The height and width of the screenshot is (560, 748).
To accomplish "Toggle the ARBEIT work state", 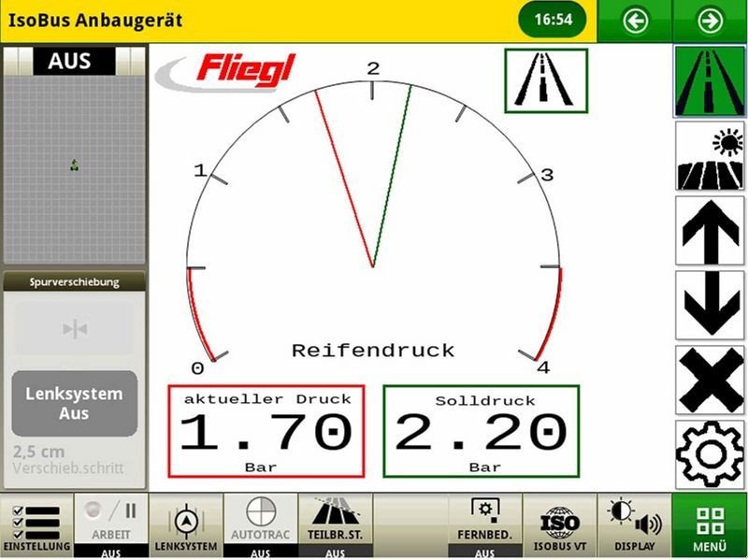I will tap(111, 525).
